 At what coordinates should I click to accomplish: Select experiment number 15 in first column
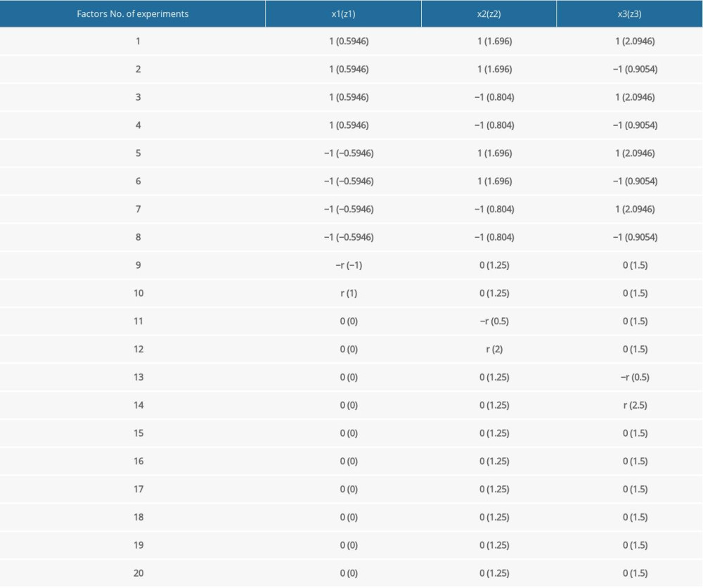pyautogui.click(x=138, y=433)
